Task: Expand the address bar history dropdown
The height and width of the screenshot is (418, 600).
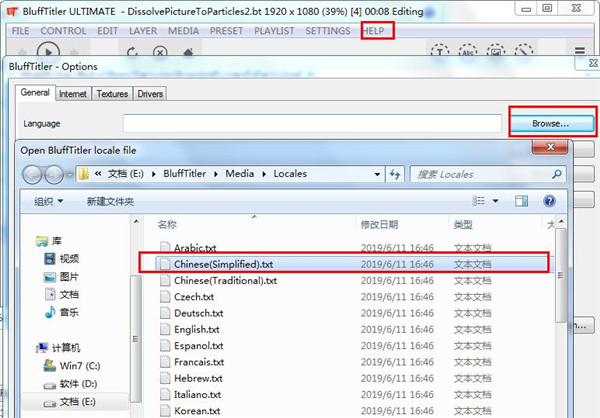Action: (377, 174)
